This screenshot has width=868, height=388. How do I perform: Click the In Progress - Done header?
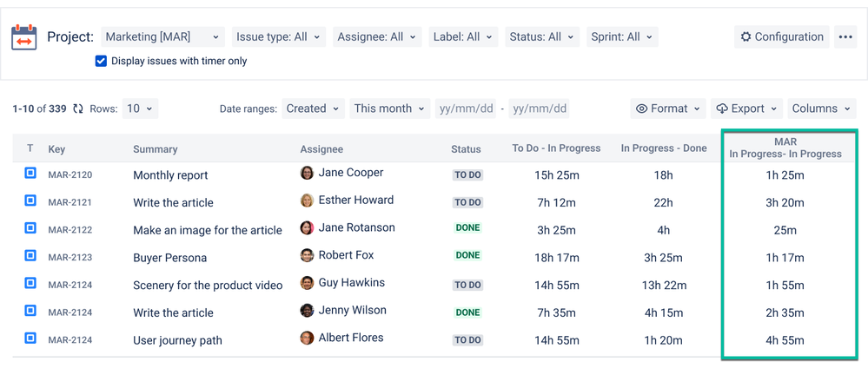point(664,148)
